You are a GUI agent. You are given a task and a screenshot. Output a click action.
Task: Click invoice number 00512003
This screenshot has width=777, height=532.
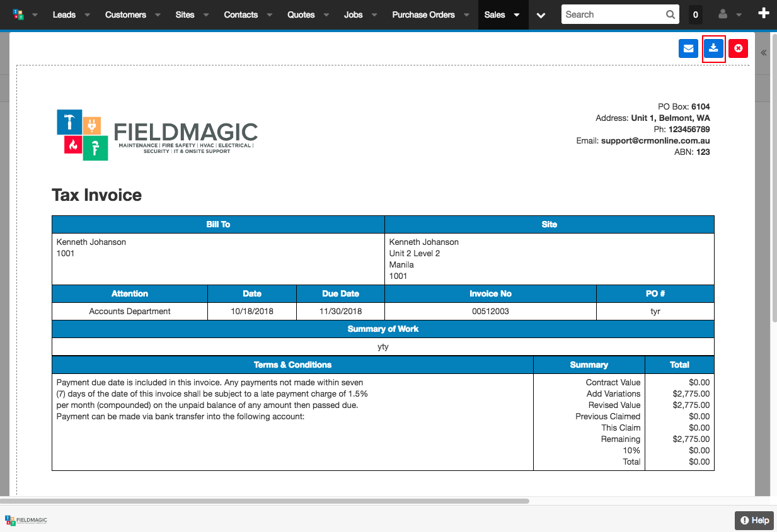(490, 311)
